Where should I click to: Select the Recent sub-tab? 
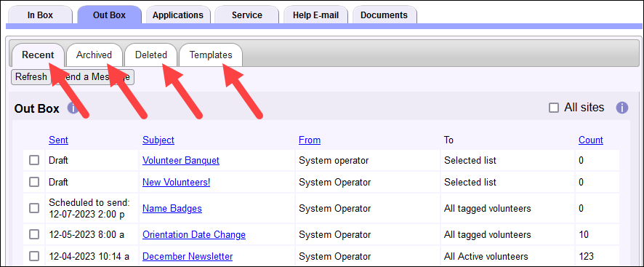click(x=38, y=55)
